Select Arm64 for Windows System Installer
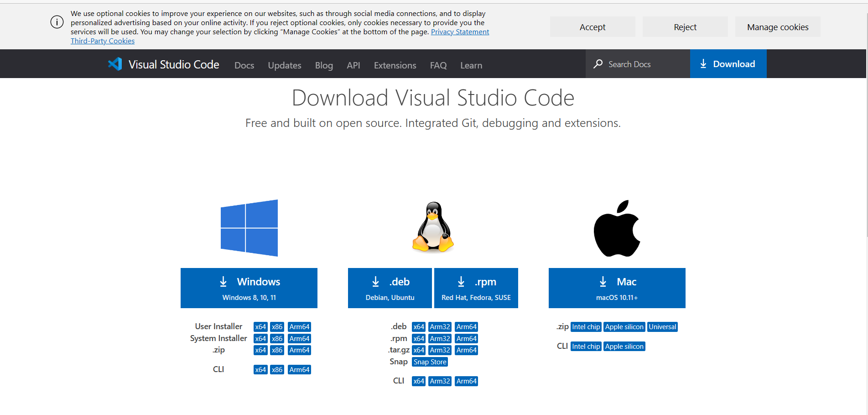 299,339
